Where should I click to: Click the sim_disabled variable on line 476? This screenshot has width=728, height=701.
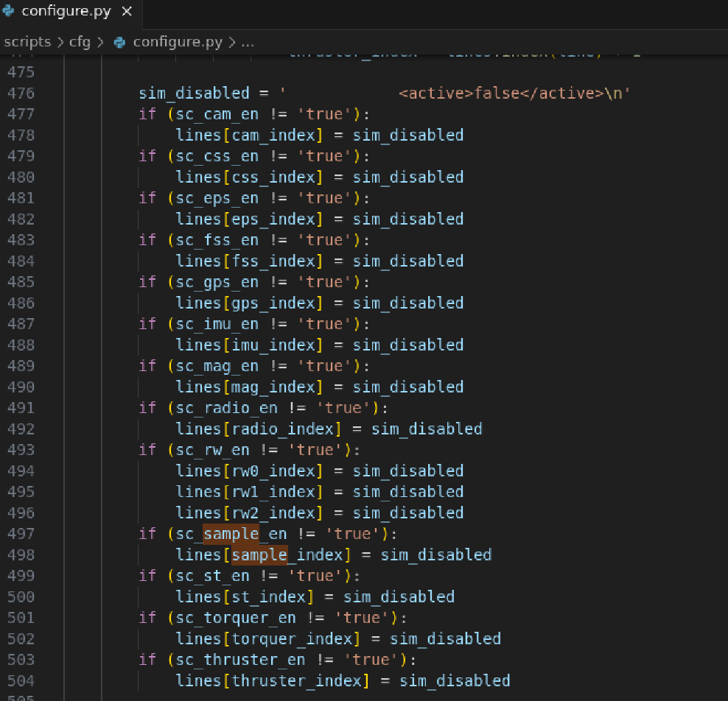point(194,94)
